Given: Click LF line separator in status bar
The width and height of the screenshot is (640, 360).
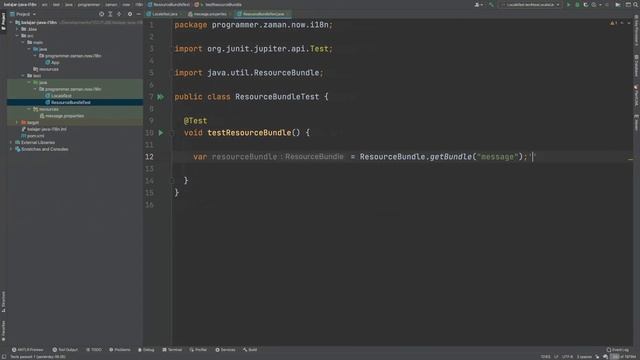Looking at the screenshot, I should click(556, 357).
